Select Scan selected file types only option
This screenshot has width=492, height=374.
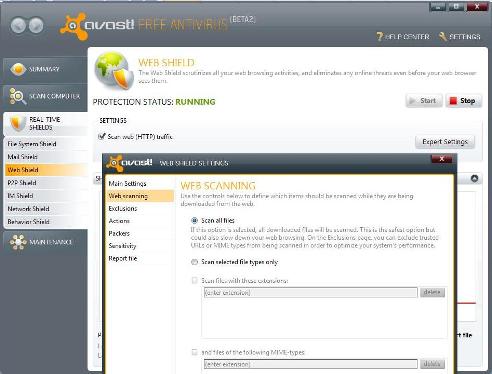(x=194, y=262)
